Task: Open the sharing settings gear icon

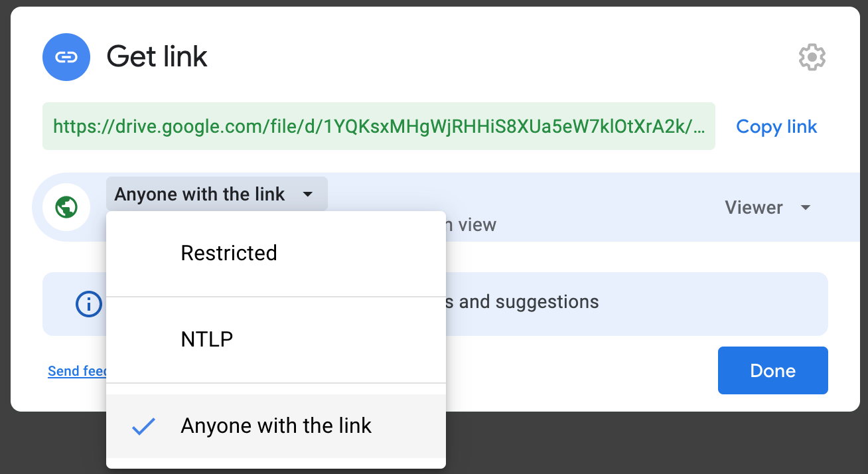Action: 812,58
